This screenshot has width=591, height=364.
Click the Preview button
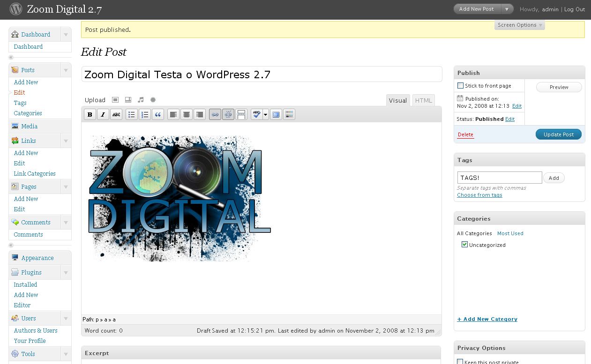[x=559, y=87]
